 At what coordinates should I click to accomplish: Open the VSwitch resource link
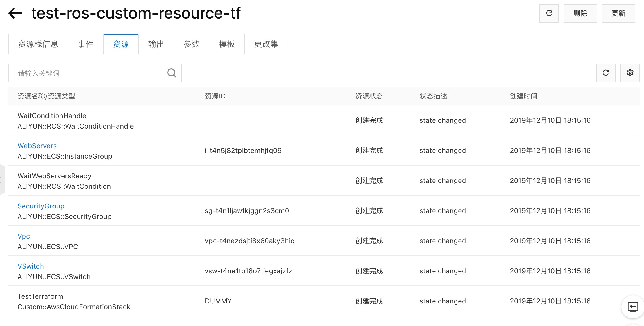[31, 266]
